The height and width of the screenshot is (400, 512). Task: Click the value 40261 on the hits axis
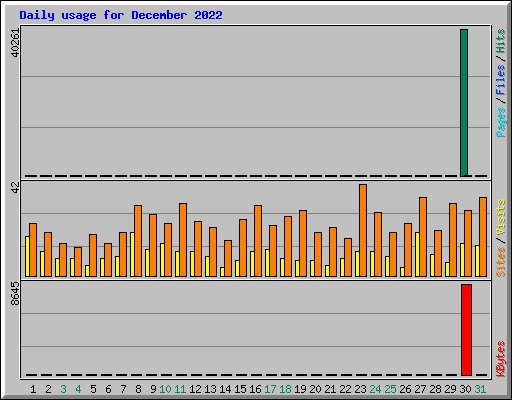tap(15, 43)
